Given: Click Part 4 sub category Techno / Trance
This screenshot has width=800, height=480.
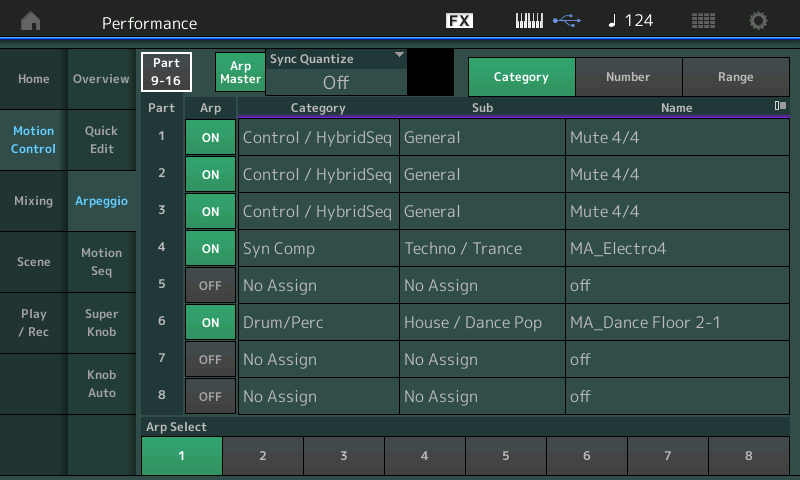Looking at the screenshot, I should [x=481, y=249].
